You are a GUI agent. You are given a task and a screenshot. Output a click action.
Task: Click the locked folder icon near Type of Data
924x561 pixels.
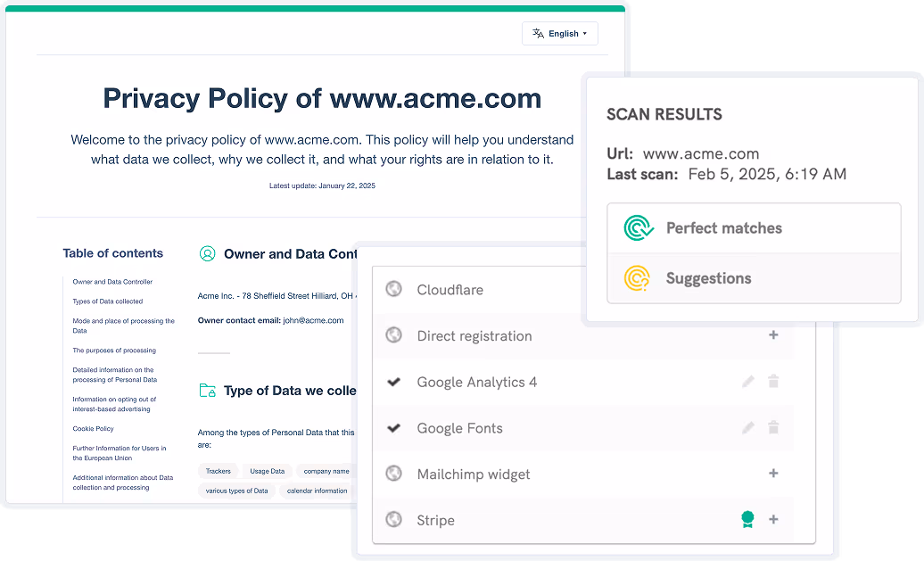click(x=207, y=390)
